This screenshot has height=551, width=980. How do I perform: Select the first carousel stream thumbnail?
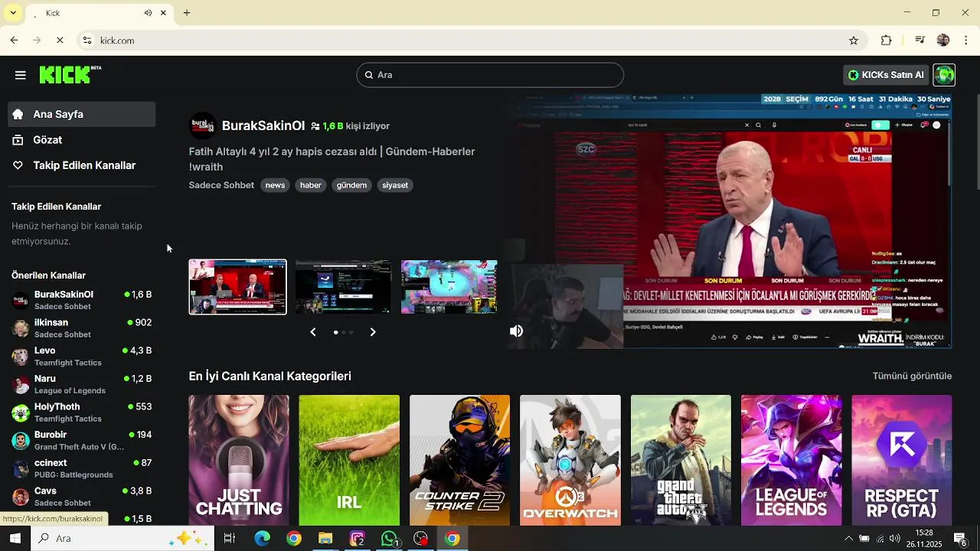tap(238, 287)
